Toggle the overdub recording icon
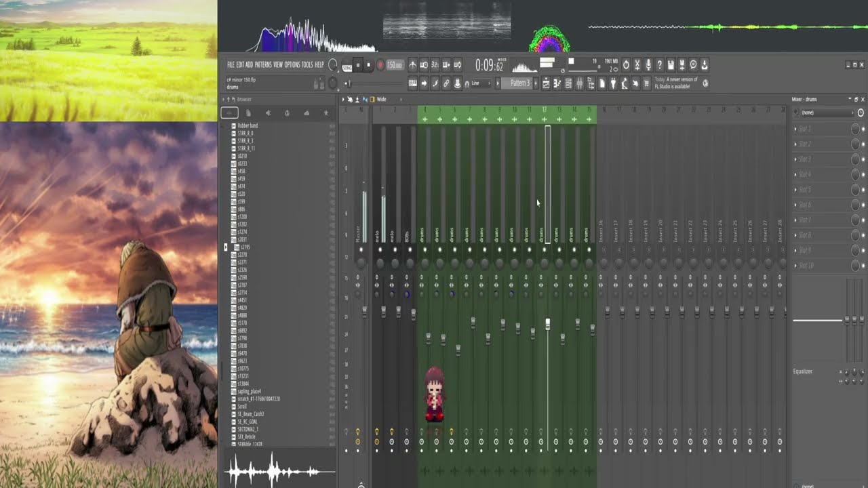 click(446, 65)
